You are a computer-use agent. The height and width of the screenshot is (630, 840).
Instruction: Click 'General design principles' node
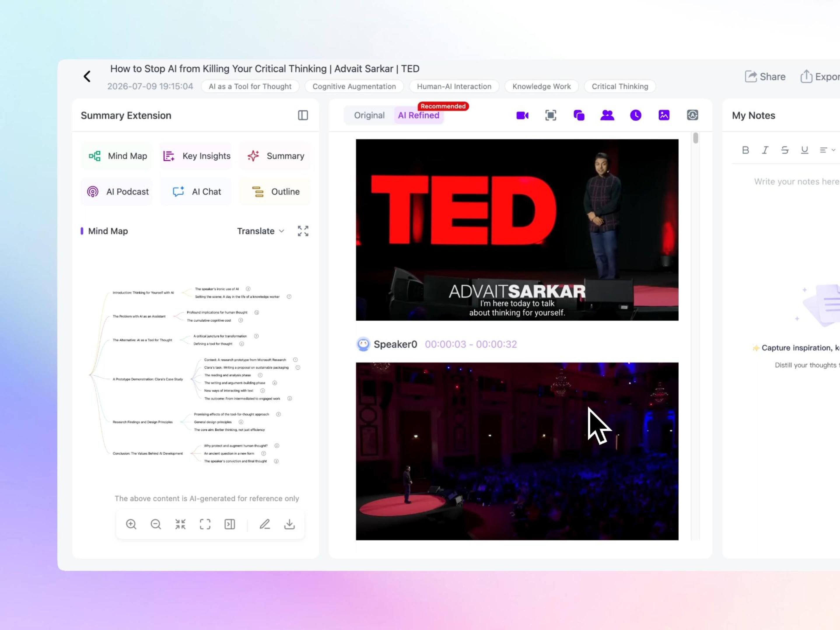[213, 422]
